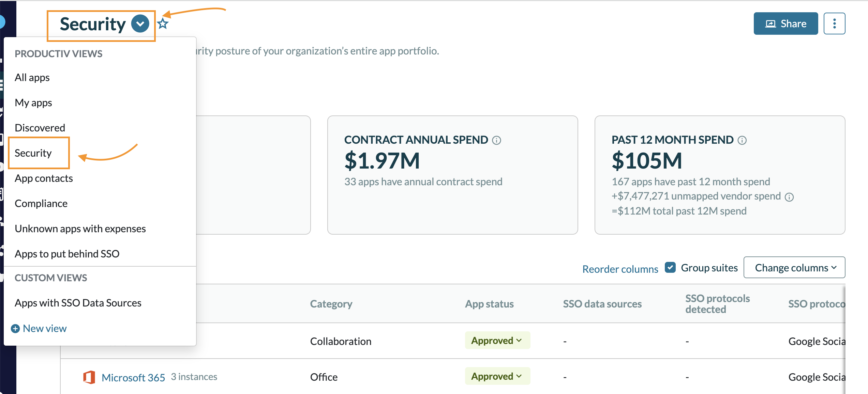Click info icon next to Contract Annual Spend
Image resolution: width=868 pixels, height=394 pixels.
496,140
